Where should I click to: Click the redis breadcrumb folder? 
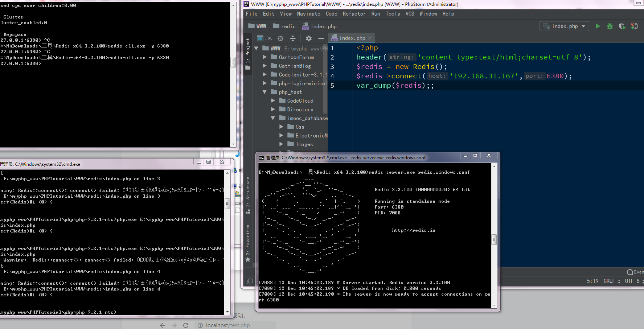point(284,26)
